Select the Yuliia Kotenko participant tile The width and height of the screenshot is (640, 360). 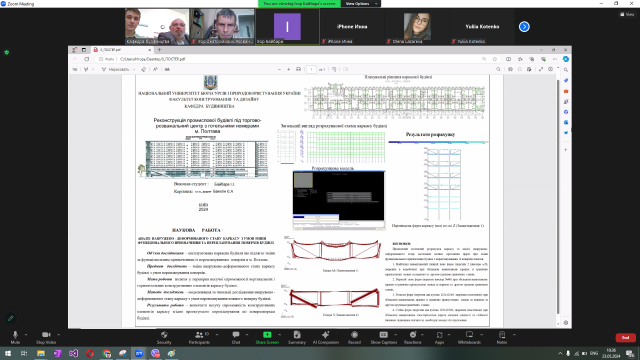482,27
